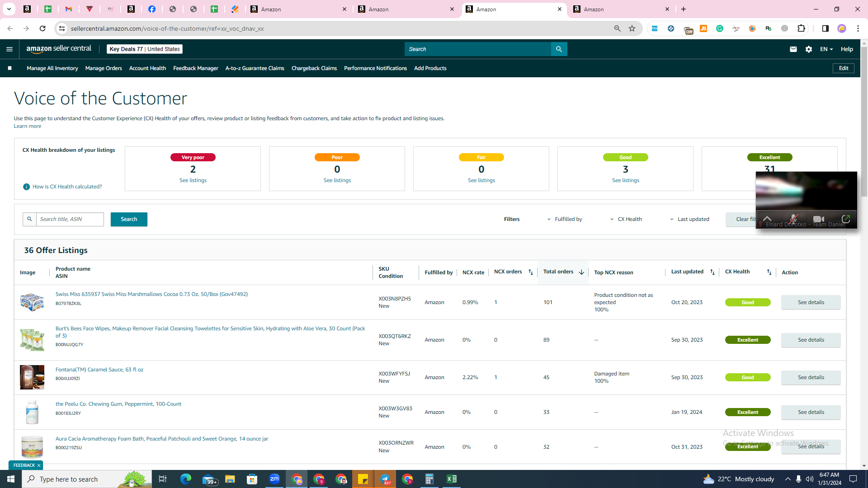Image resolution: width=868 pixels, height=488 pixels.
Task: Unmute microphone in the Zoom overlay
Action: click(793, 219)
